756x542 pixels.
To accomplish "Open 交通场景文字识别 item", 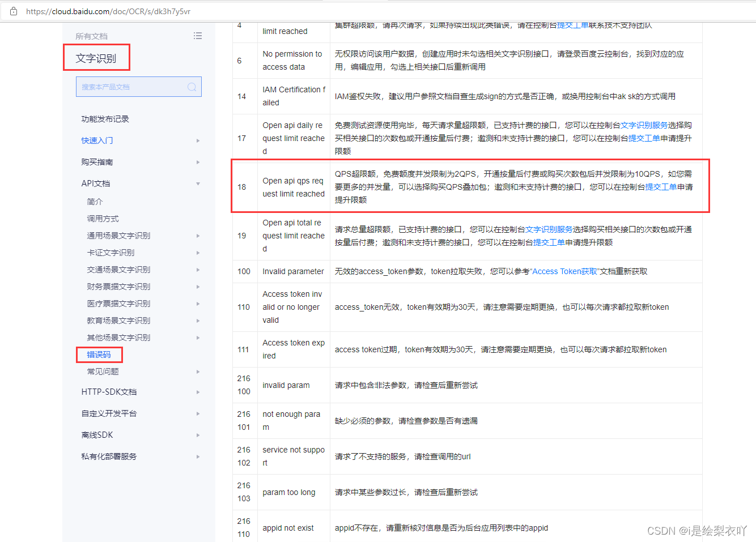I will 118,270.
